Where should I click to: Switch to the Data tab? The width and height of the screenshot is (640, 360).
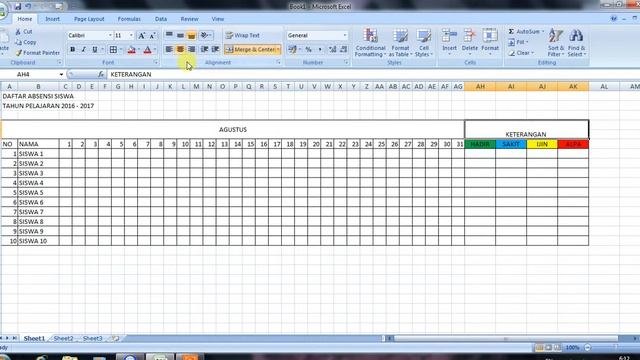[161, 19]
